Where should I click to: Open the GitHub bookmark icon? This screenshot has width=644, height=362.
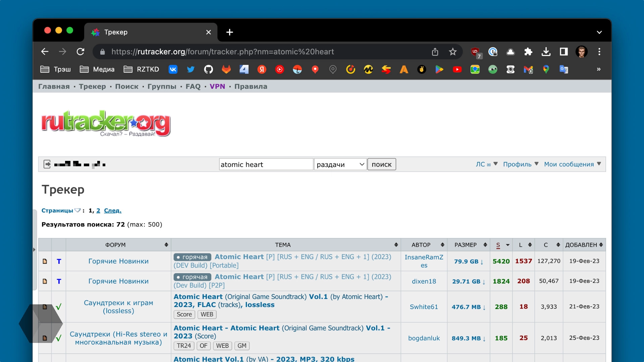(x=208, y=69)
